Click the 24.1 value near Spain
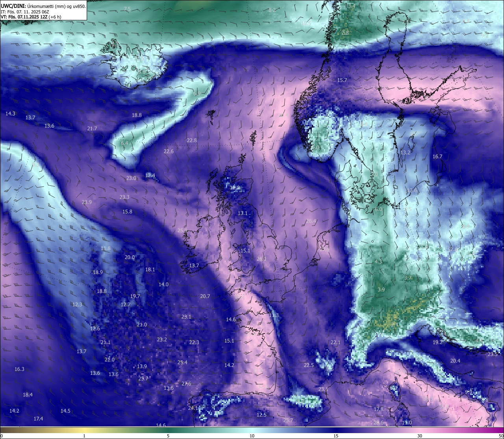Viewport: 504px width, 439px height. [193, 408]
